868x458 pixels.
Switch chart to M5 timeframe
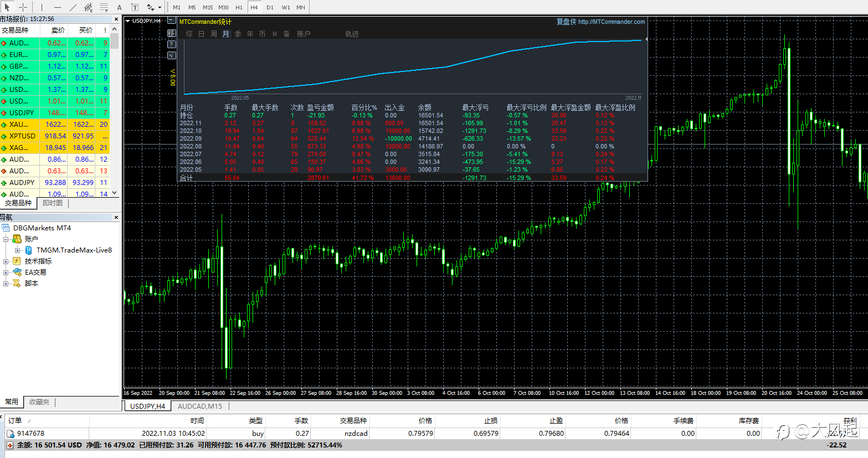tap(192, 7)
